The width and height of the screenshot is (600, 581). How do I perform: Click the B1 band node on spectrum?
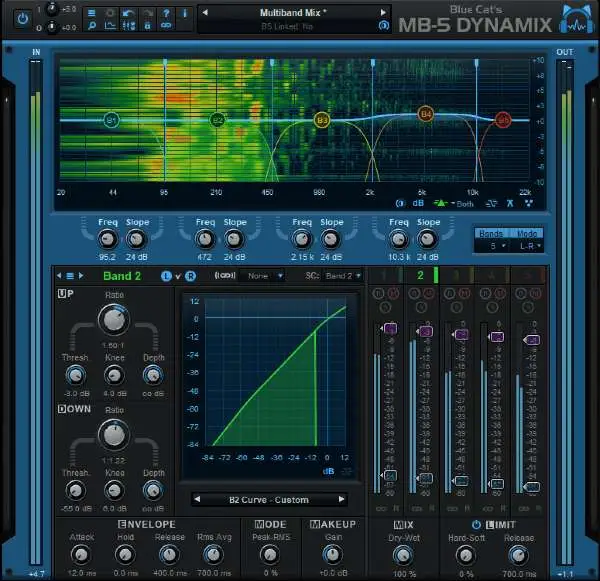(112, 120)
